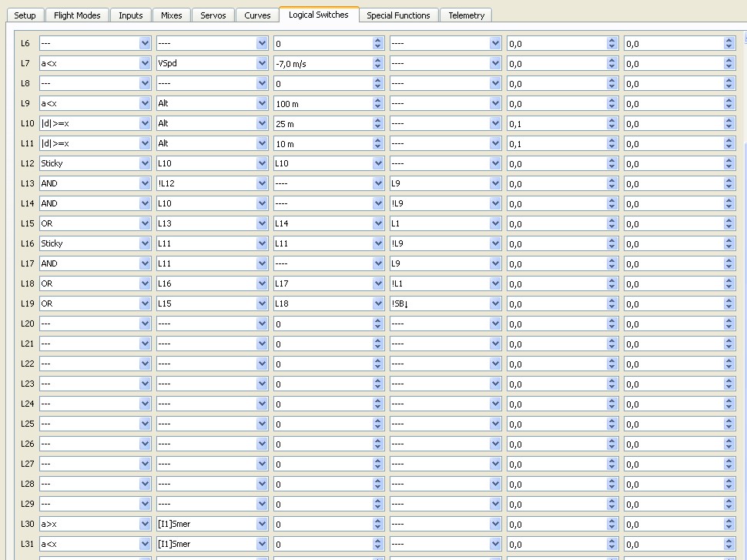Increase L7 value -7,0 m/s using up arrow
Viewport: 747px width, 560px height.
coord(378,61)
